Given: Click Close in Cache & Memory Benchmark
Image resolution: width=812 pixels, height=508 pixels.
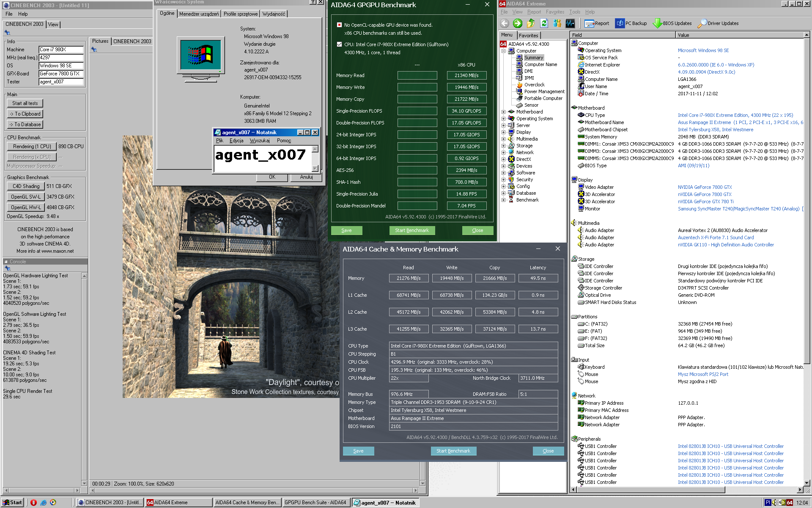Looking at the screenshot, I should (548, 451).
